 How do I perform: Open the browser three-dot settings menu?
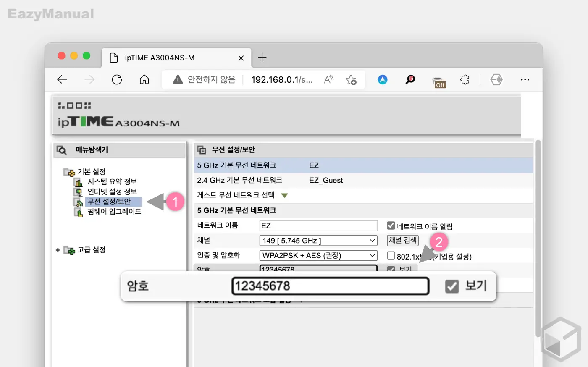[525, 79]
